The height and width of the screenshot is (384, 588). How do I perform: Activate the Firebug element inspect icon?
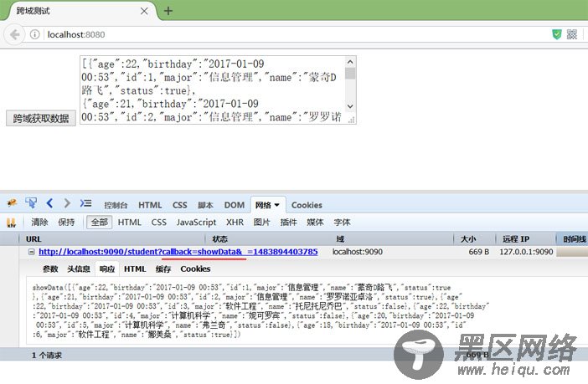tap(31, 203)
